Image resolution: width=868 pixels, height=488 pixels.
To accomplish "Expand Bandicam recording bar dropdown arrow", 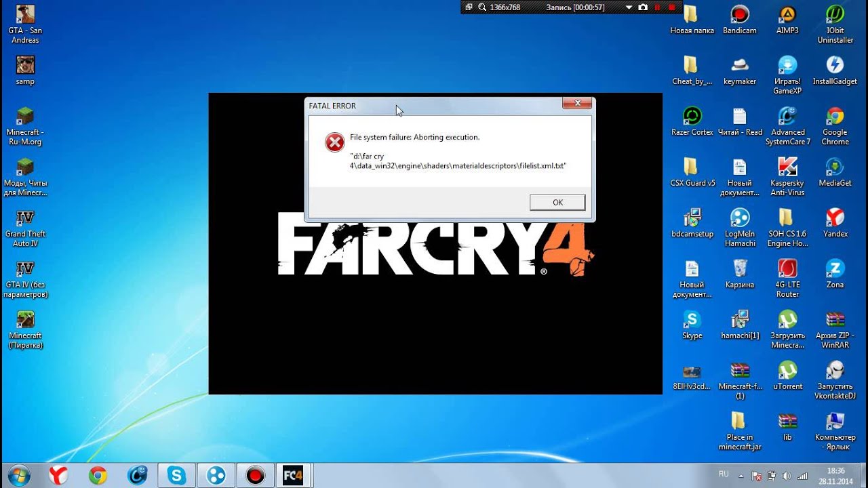I will (x=628, y=7).
